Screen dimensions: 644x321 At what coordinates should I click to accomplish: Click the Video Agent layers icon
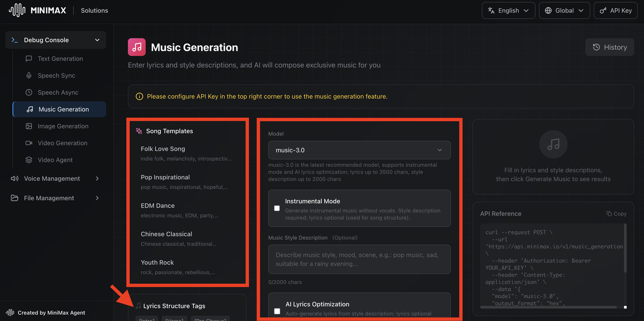pos(29,160)
